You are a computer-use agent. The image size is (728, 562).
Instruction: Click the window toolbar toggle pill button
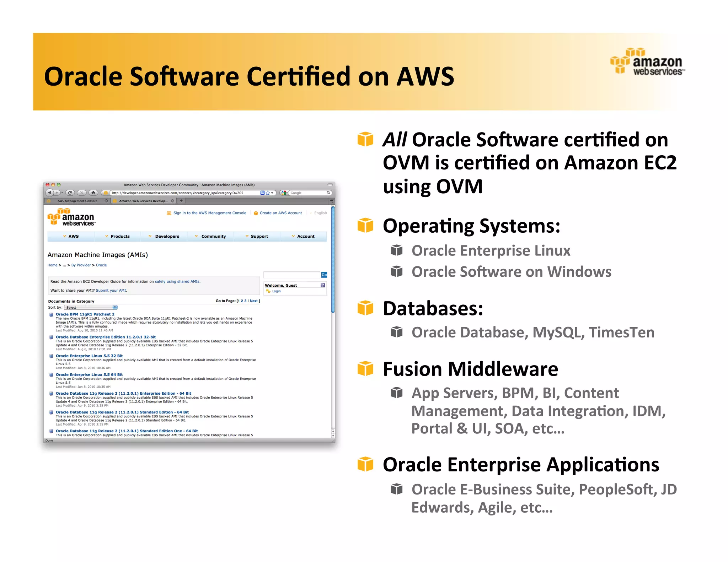tap(330, 185)
